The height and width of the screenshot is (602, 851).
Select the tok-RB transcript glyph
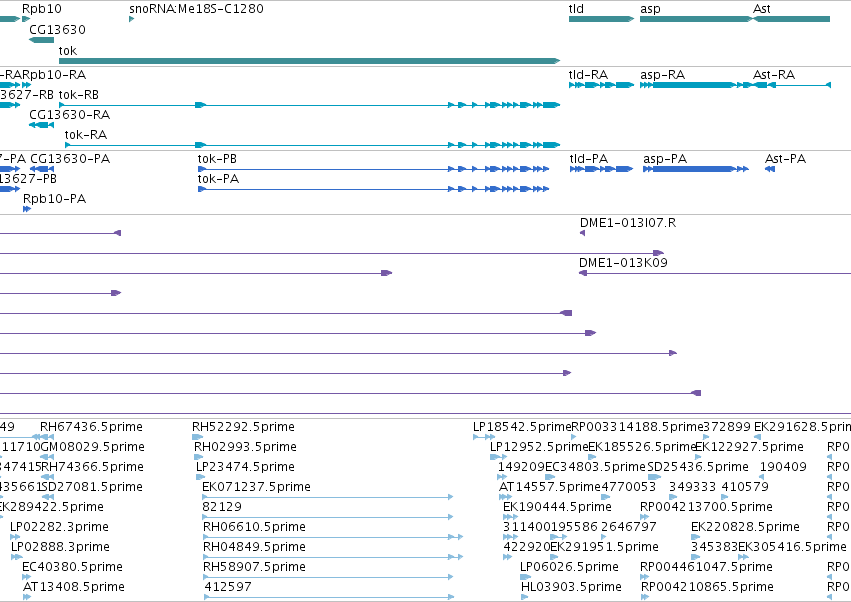click(309, 105)
